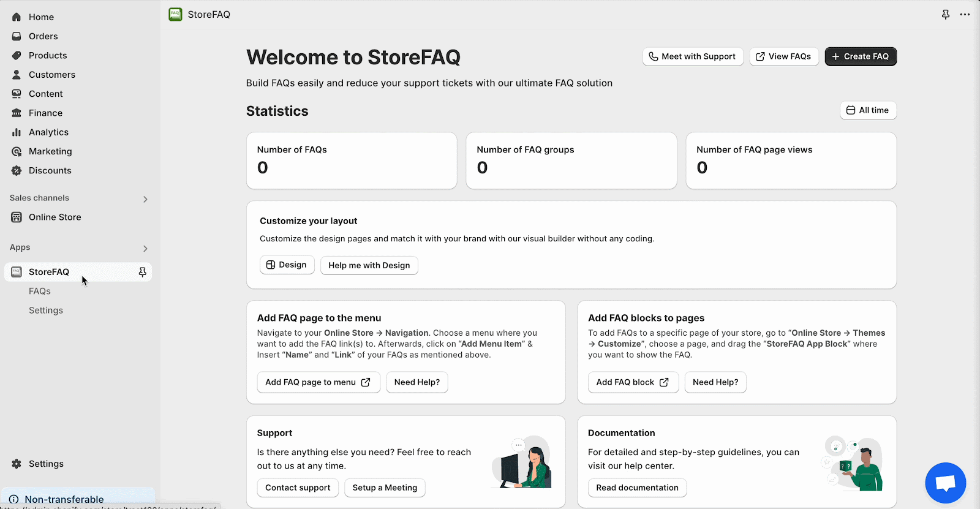The height and width of the screenshot is (509, 980).
Task: Click View FAQs button
Action: (x=784, y=56)
